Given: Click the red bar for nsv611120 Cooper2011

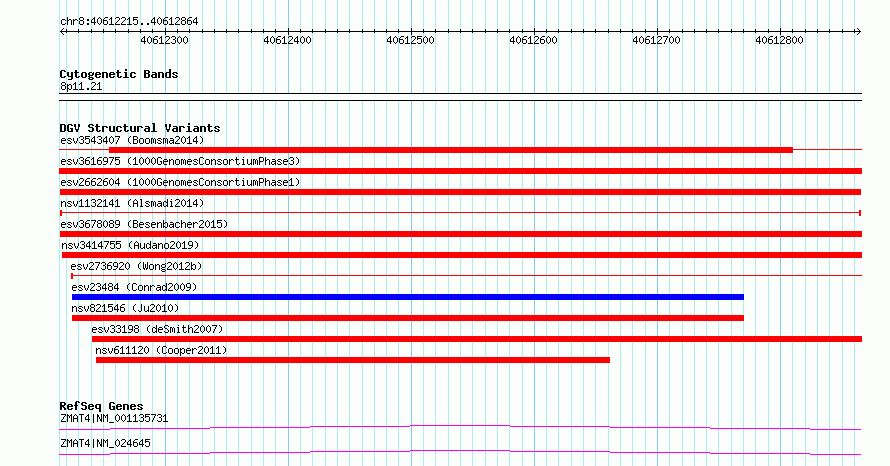Looking at the screenshot, I should coord(352,360).
